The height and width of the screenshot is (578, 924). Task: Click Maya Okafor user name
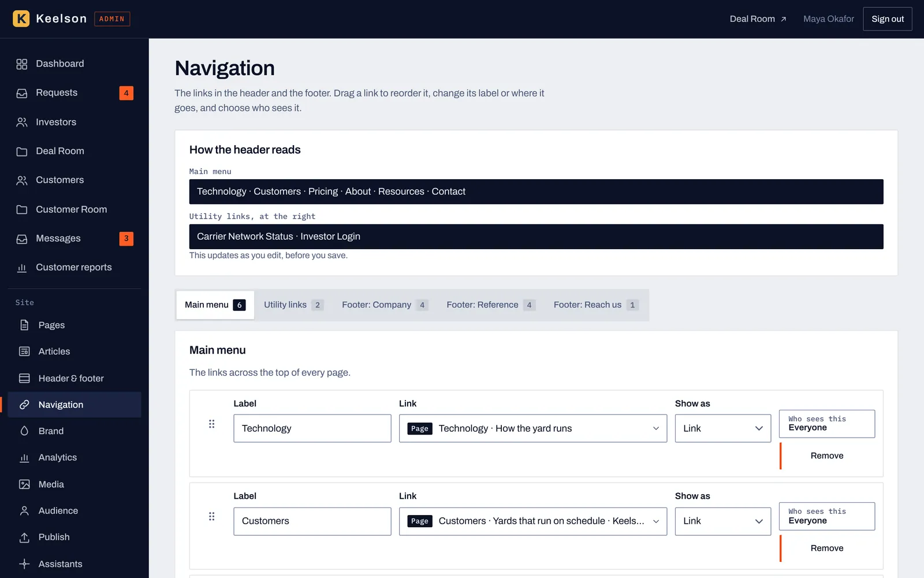coord(828,19)
